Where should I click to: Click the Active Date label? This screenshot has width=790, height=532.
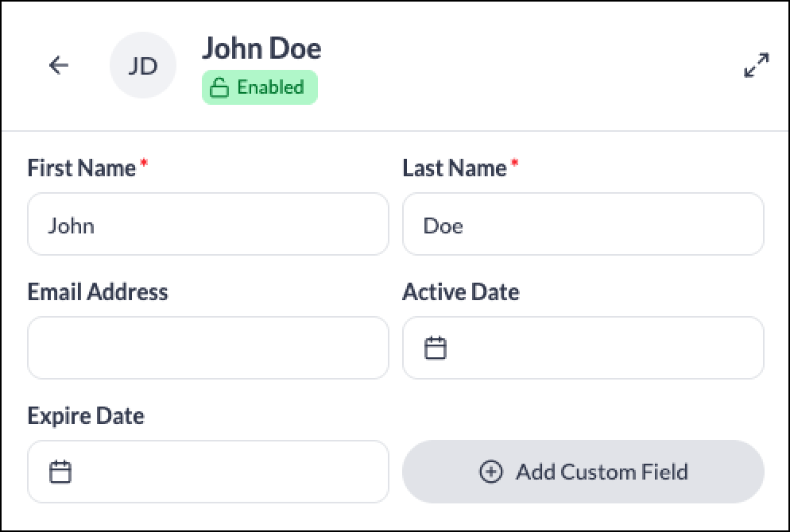click(461, 292)
